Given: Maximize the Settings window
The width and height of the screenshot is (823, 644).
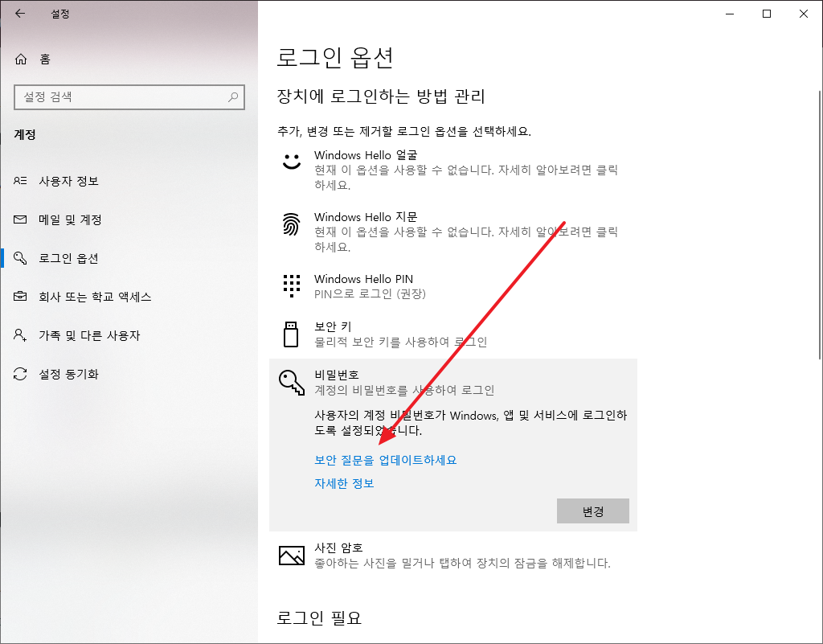Looking at the screenshot, I should [766, 14].
